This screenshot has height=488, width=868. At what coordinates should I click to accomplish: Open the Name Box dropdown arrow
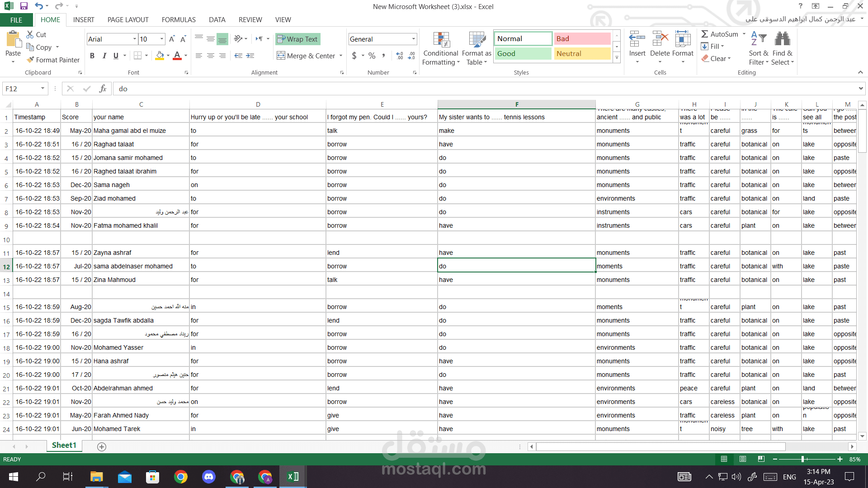42,89
